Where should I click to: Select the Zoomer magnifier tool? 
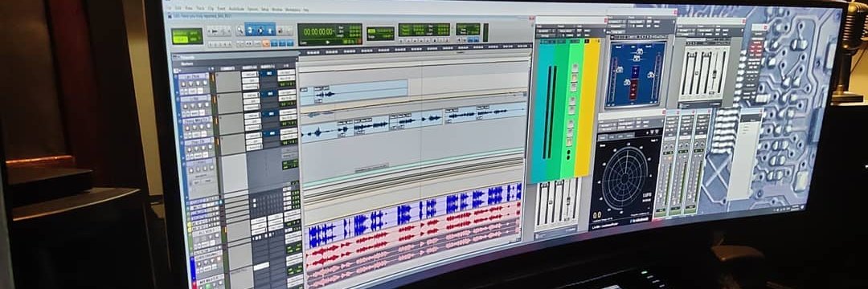coord(240,31)
